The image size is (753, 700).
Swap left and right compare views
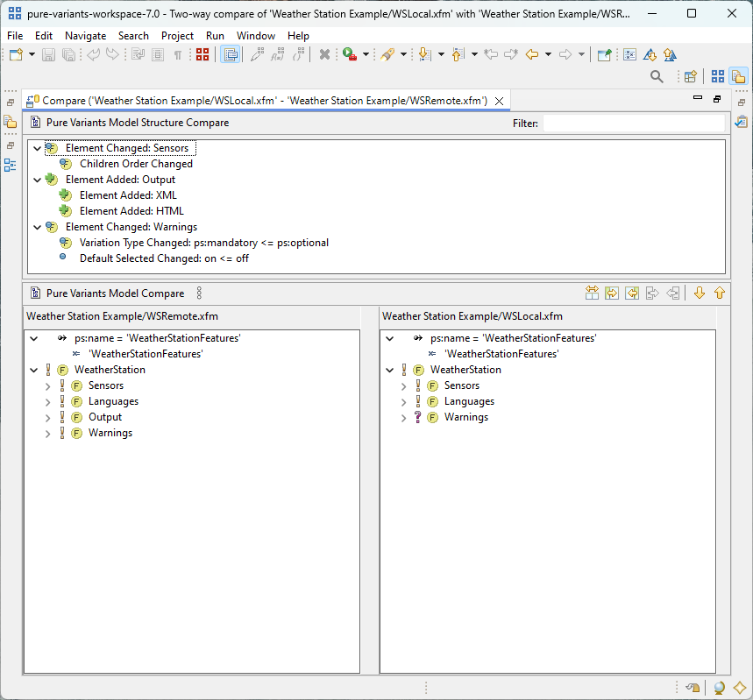click(592, 293)
